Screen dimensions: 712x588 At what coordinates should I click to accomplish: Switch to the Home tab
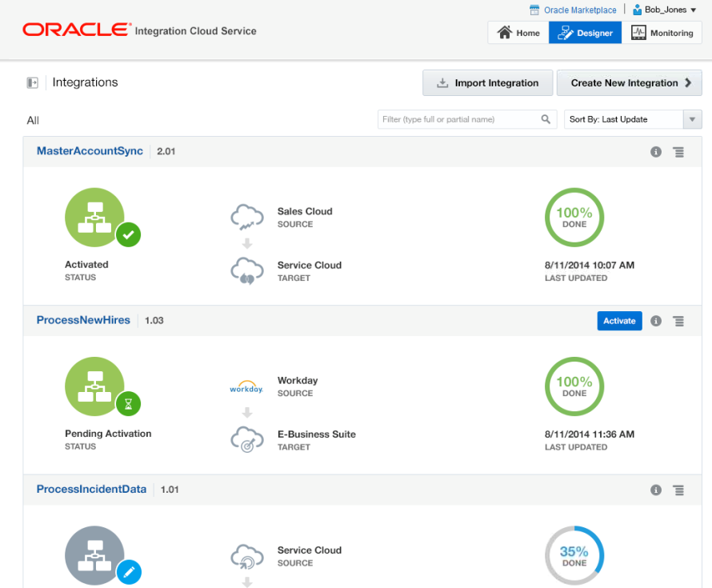[x=518, y=33]
